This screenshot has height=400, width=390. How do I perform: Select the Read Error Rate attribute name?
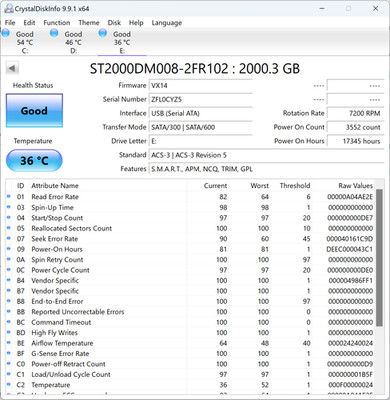(55, 197)
